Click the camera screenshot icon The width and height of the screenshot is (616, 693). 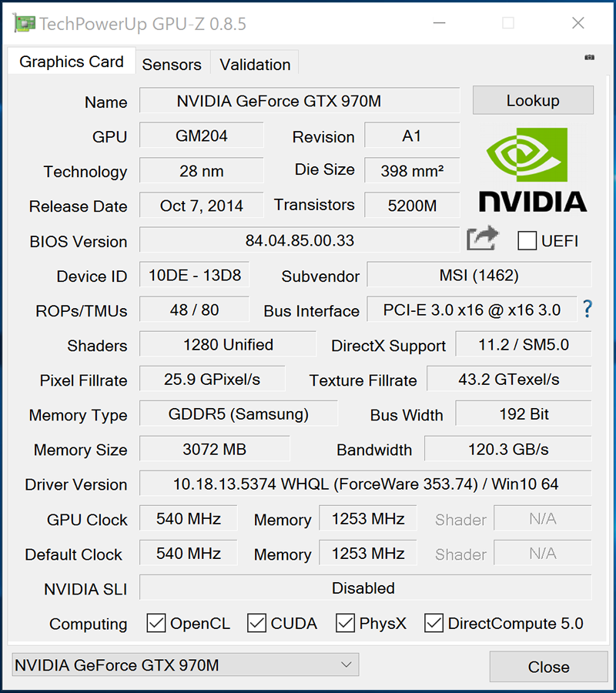tap(589, 58)
